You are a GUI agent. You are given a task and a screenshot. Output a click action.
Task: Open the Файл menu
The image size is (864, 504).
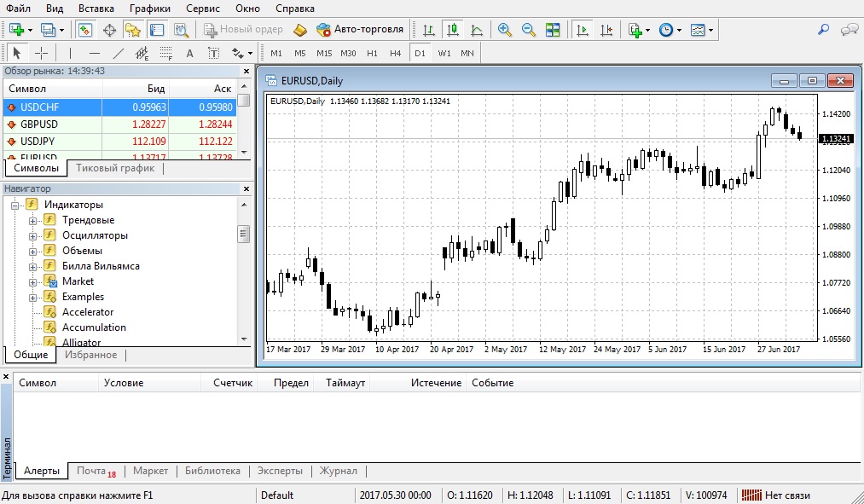(x=18, y=9)
